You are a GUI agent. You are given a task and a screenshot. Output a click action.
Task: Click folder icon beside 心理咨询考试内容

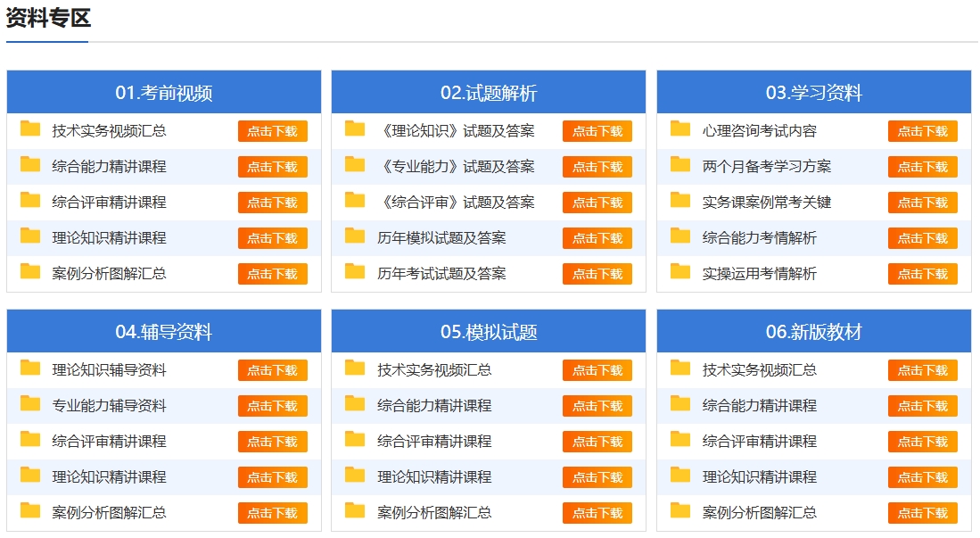[x=680, y=129]
